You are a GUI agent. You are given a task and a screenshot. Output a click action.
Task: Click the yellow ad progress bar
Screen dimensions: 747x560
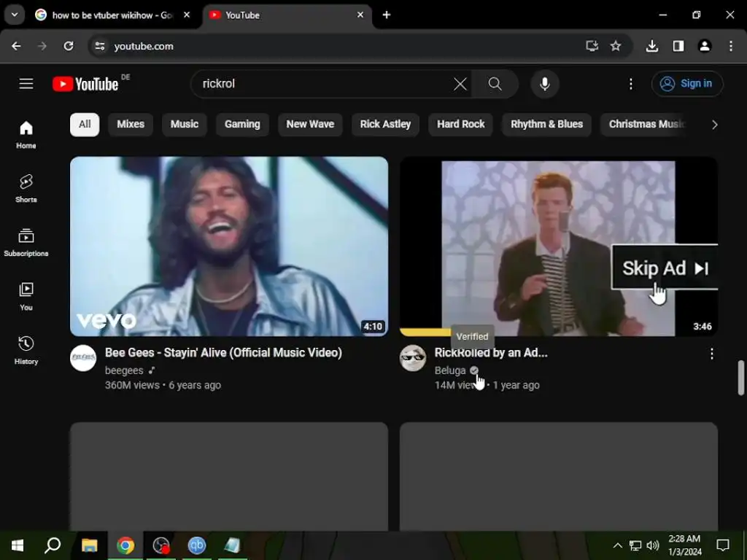click(425, 332)
